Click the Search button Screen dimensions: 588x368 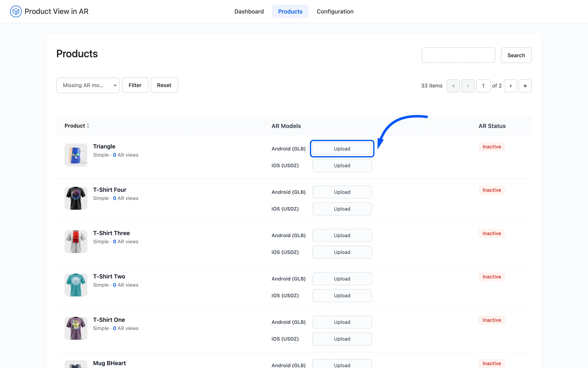(516, 55)
